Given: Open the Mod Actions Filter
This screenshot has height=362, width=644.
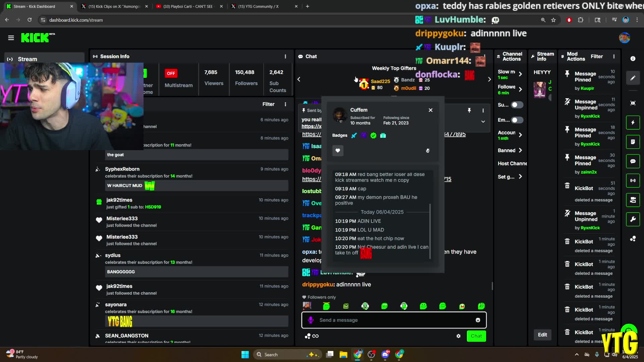Looking at the screenshot, I should coord(597,57).
